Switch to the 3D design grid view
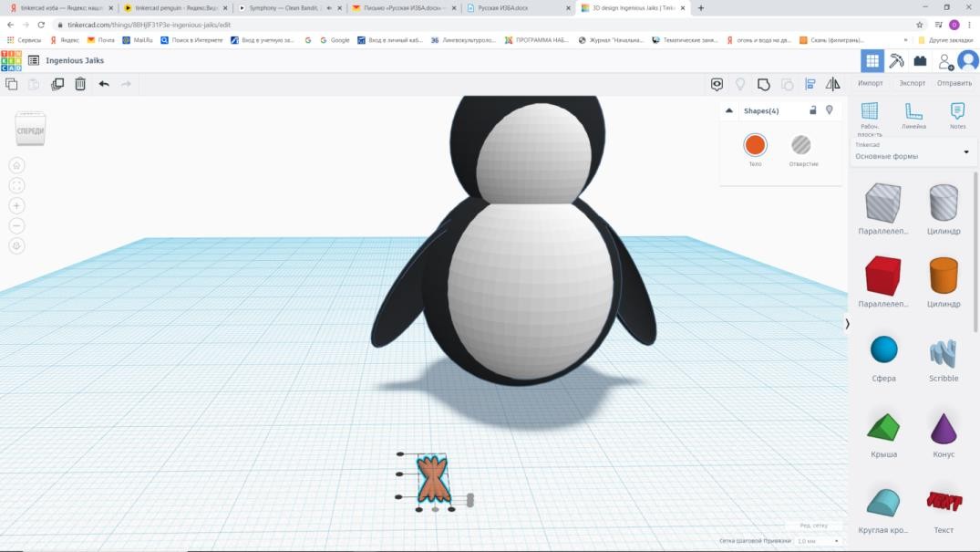 (x=872, y=61)
